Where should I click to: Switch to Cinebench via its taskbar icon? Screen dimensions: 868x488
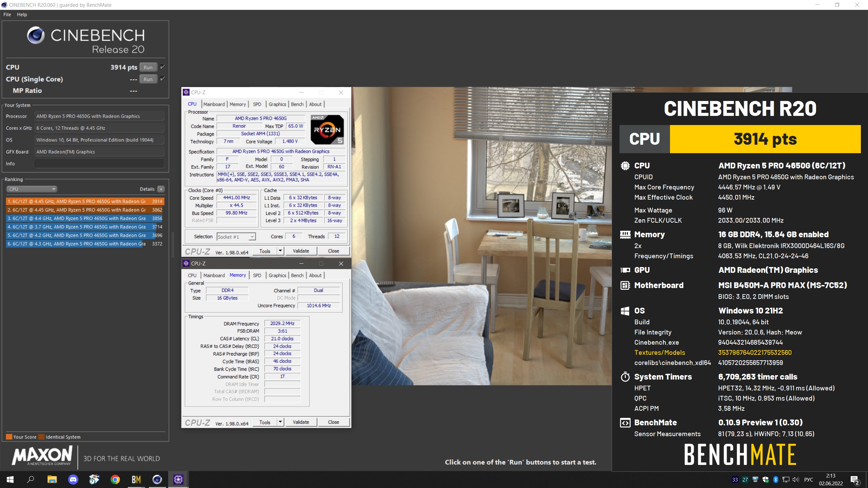click(157, 480)
